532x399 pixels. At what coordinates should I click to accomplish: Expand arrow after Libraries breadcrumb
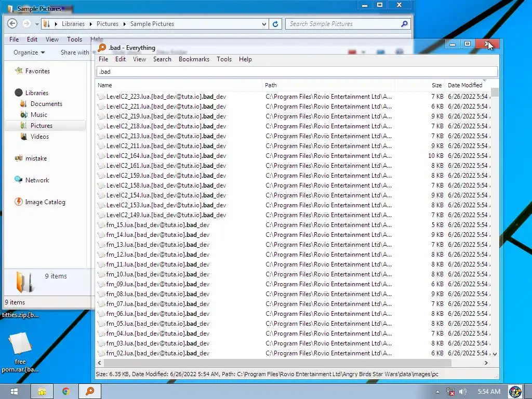(x=90, y=24)
